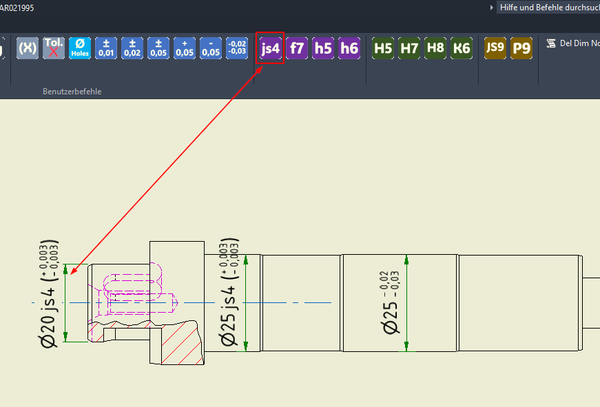Focus the Hilfe und Befehle search field
Screen dimensions: 600x407
point(548,7)
